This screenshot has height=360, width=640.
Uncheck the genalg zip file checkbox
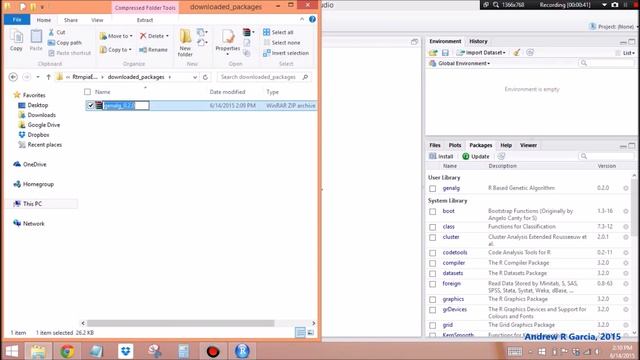pos(91,106)
